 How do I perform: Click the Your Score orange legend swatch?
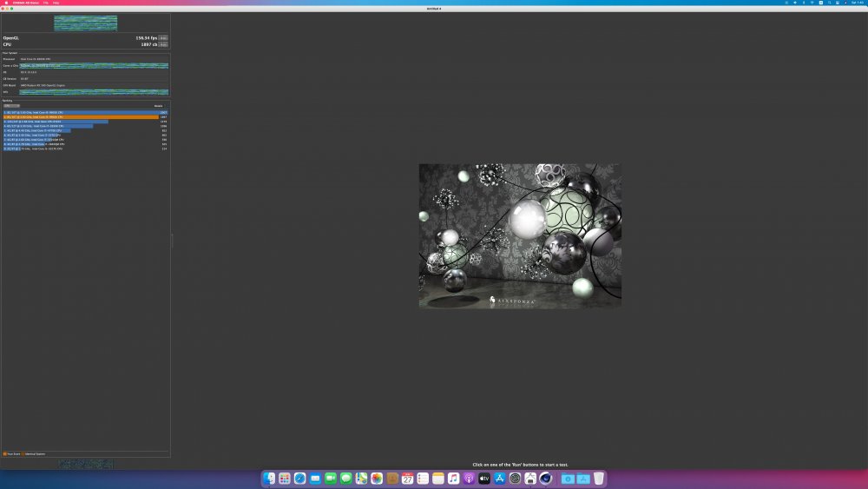click(5, 454)
